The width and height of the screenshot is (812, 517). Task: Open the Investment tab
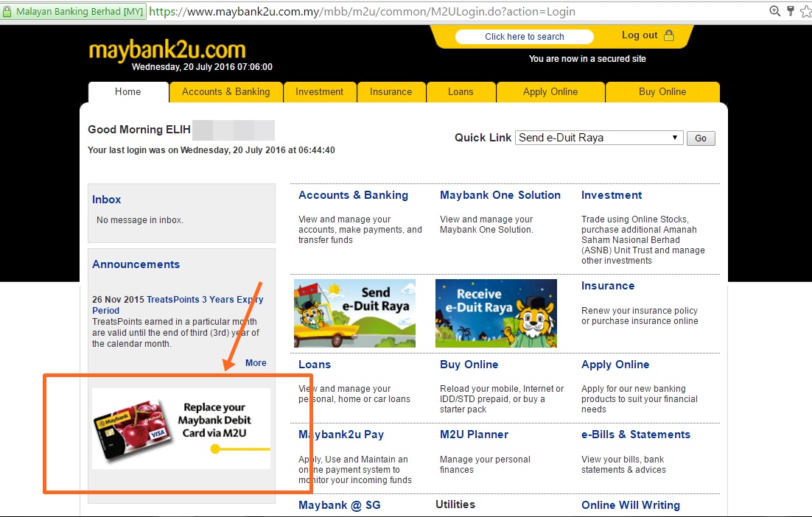[320, 92]
